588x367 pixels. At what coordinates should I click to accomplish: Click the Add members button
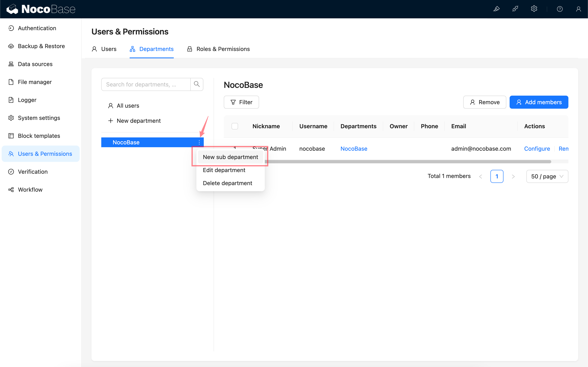[x=539, y=102]
